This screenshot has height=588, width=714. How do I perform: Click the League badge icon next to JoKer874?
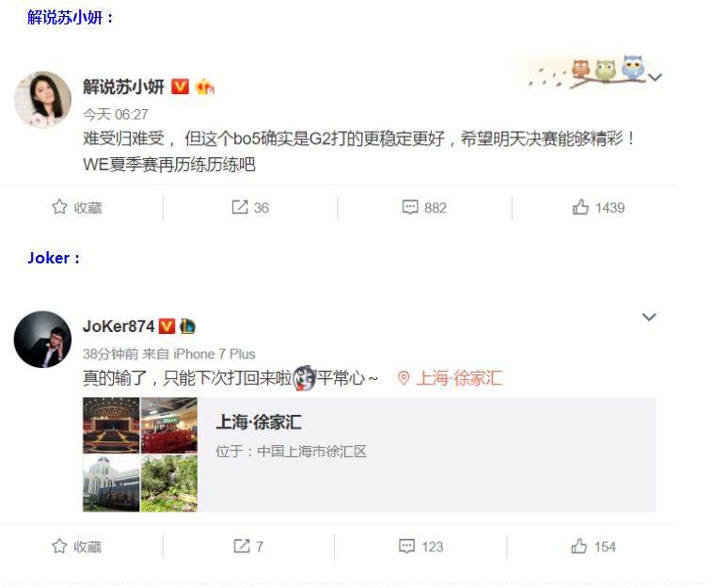pyautogui.click(x=187, y=326)
